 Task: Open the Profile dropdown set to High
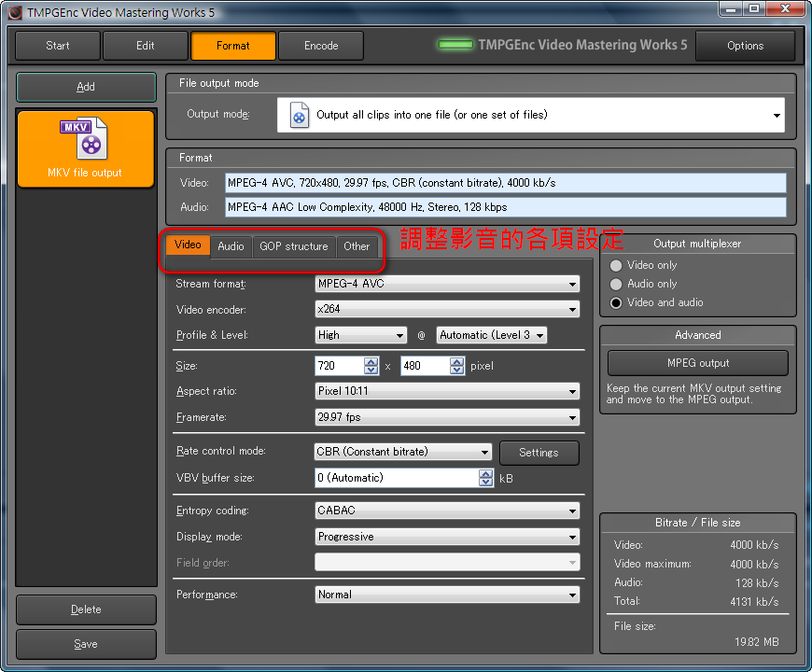click(x=360, y=335)
